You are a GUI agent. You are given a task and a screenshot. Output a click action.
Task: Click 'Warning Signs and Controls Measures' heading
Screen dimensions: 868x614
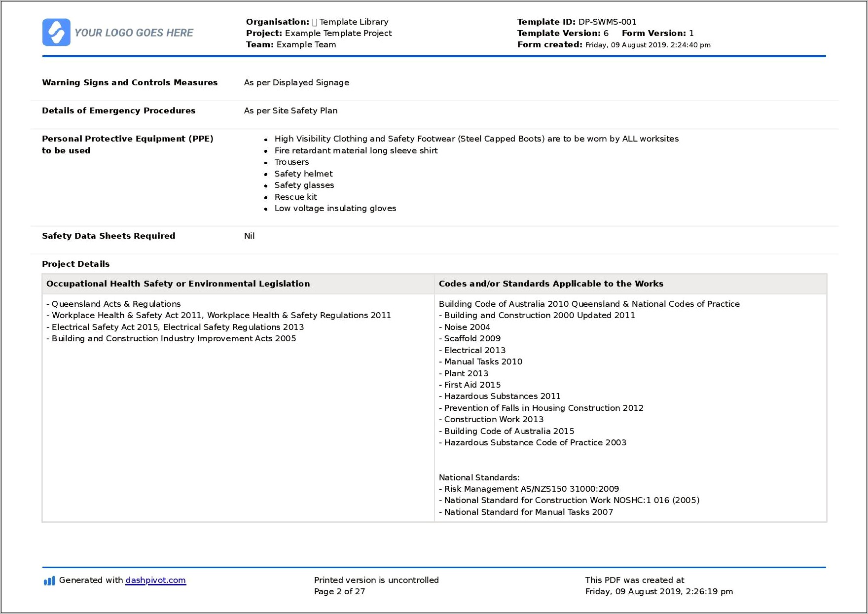click(130, 82)
